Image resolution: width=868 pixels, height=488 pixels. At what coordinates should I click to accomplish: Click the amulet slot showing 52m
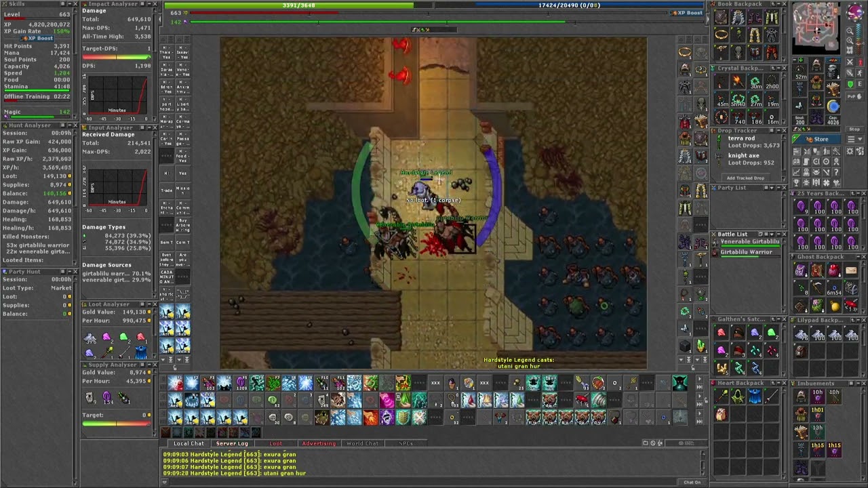point(800,70)
